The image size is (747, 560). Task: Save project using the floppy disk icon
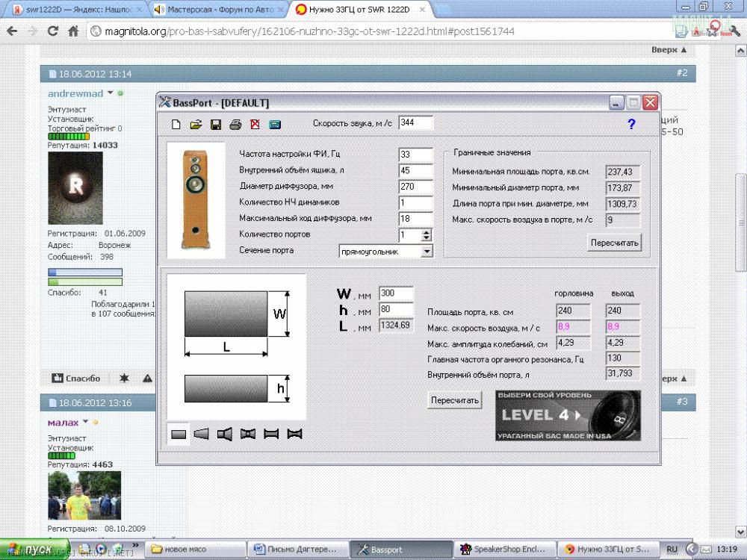pos(215,125)
